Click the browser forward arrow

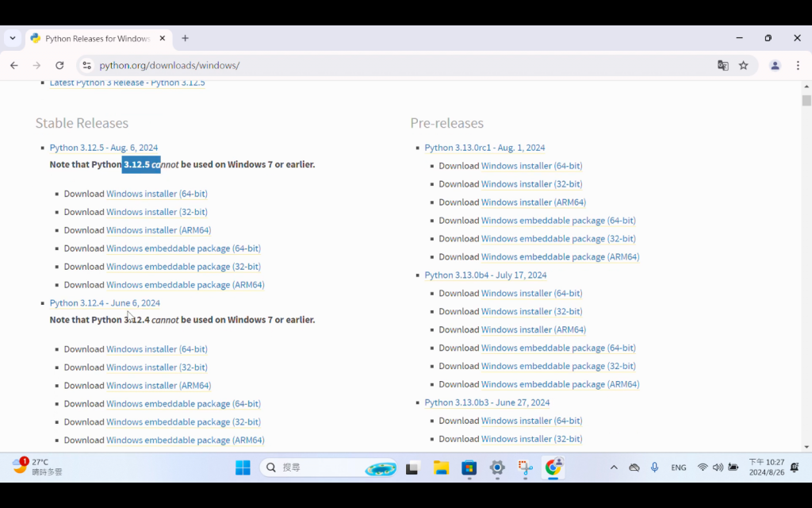click(36, 65)
